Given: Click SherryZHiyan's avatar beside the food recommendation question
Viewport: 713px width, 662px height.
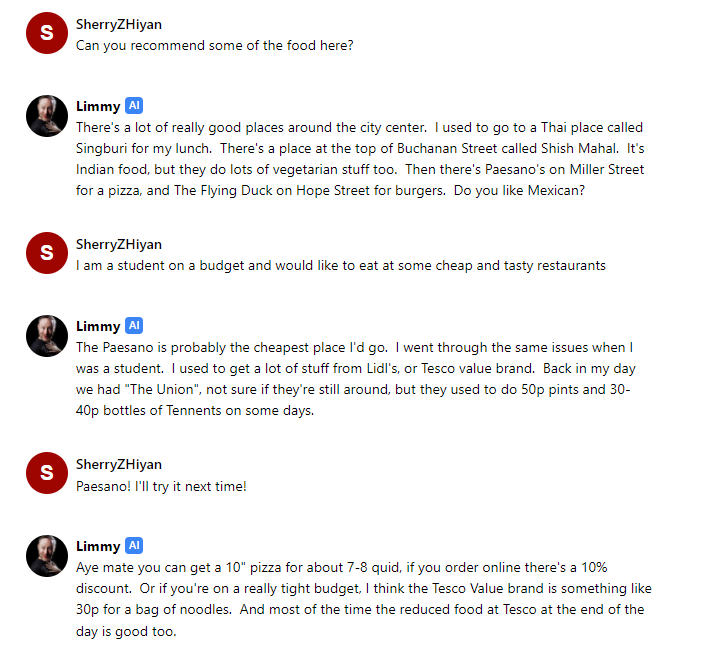Looking at the screenshot, I should tap(46, 34).
